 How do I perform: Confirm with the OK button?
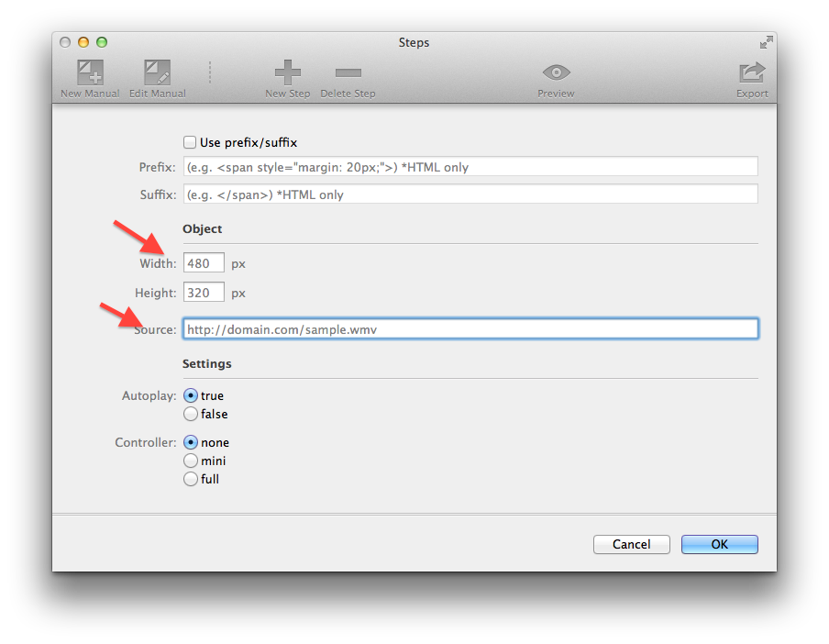point(719,544)
